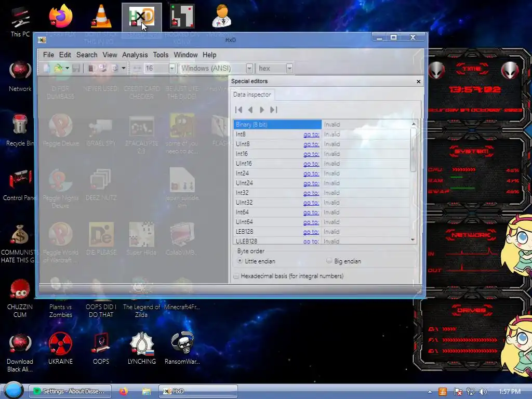Click the go to link for UInt16

311,164
